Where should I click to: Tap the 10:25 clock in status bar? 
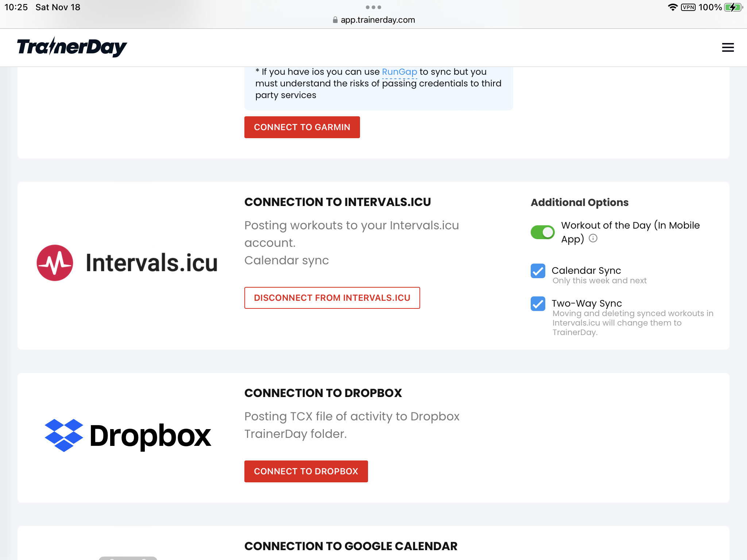click(16, 7)
